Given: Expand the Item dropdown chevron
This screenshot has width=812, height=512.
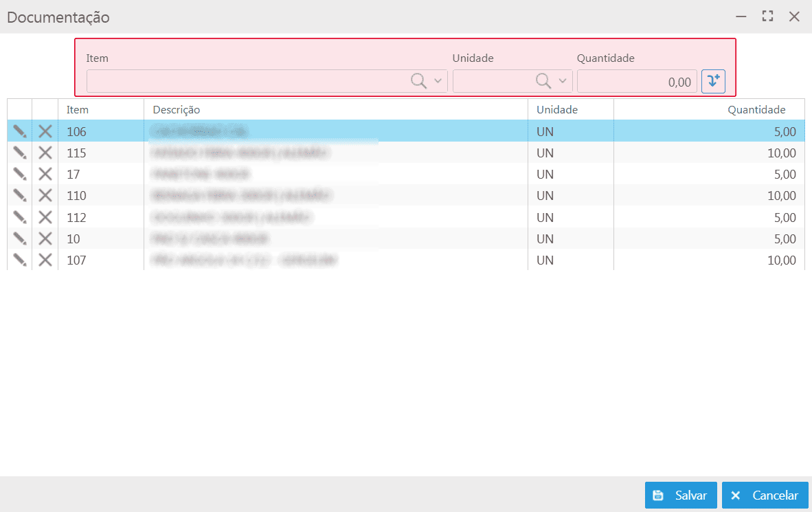Looking at the screenshot, I should (x=438, y=81).
